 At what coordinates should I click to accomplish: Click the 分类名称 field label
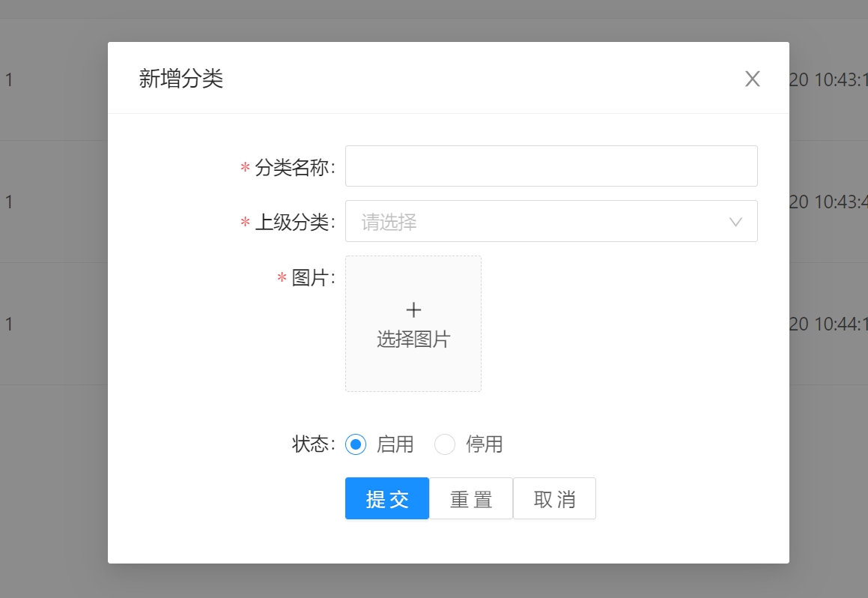tap(294, 168)
